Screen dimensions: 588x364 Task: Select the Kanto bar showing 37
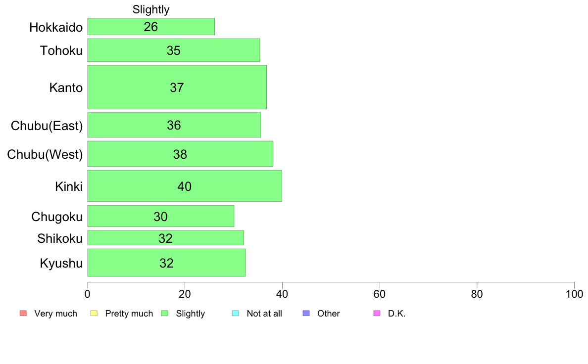[x=177, y=88]
